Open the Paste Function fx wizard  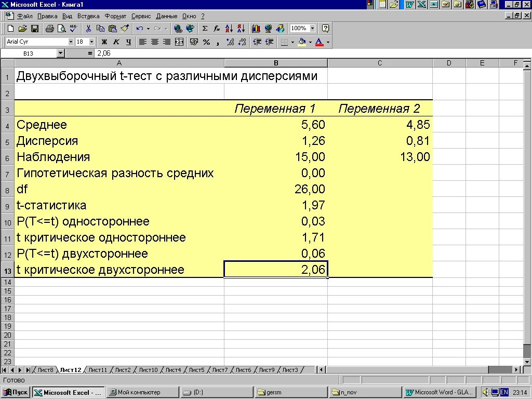click(217, 29)
